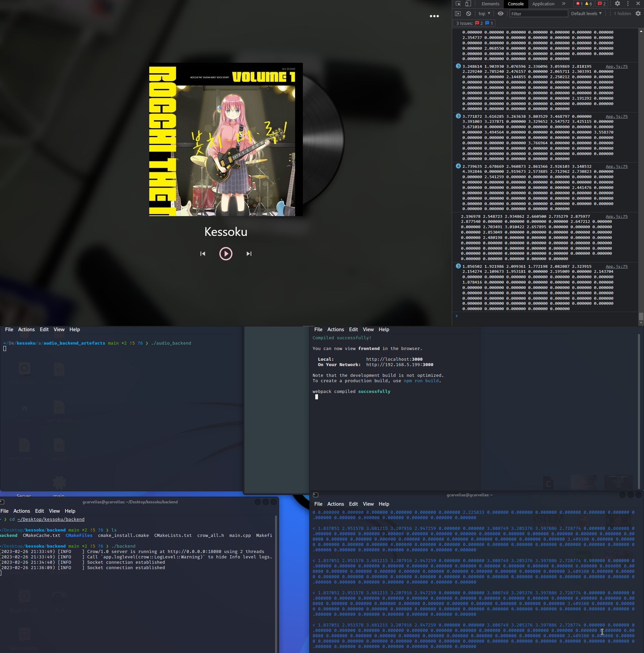Viewport: 644px width, 653px height.
Task: Toggle the device toolbar icon
Action: 468,4
